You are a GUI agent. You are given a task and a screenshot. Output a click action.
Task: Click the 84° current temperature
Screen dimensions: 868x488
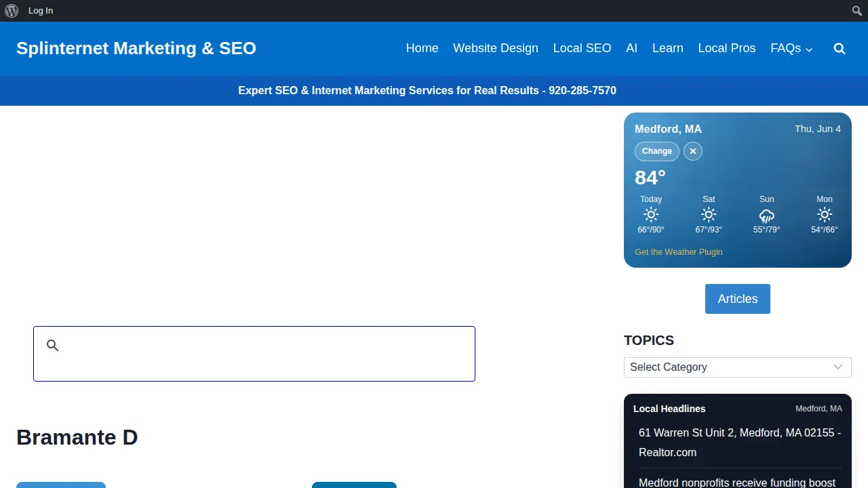click(x=650, y=178)
